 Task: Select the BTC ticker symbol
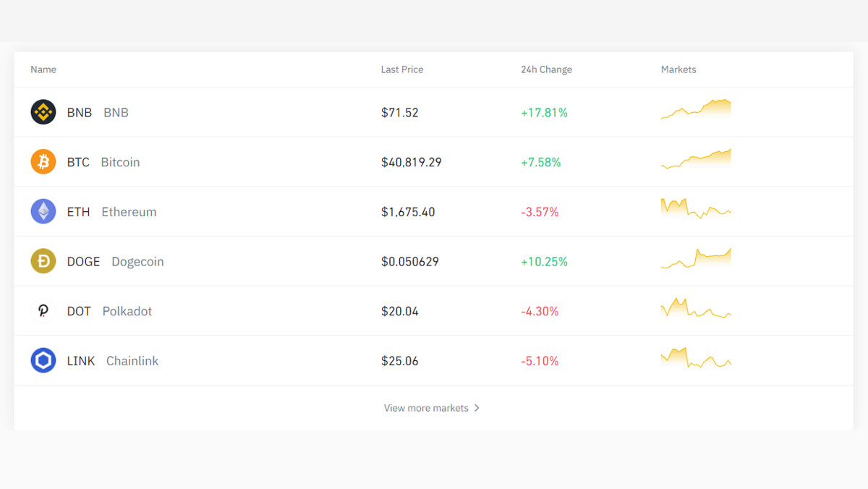click(x=78, y=162)
